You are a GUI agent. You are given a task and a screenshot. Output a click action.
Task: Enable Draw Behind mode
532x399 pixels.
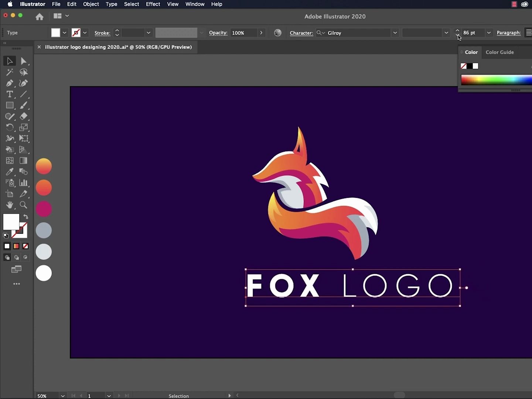[16, 258]
